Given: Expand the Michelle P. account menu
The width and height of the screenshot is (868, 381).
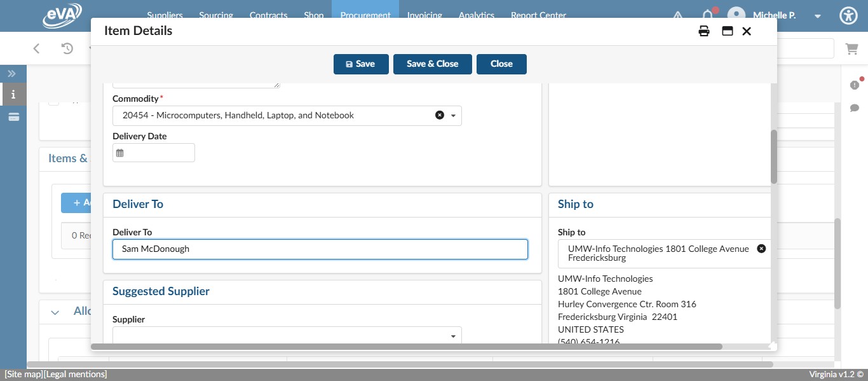Looking at the screenshot, I should pos(818,16).
